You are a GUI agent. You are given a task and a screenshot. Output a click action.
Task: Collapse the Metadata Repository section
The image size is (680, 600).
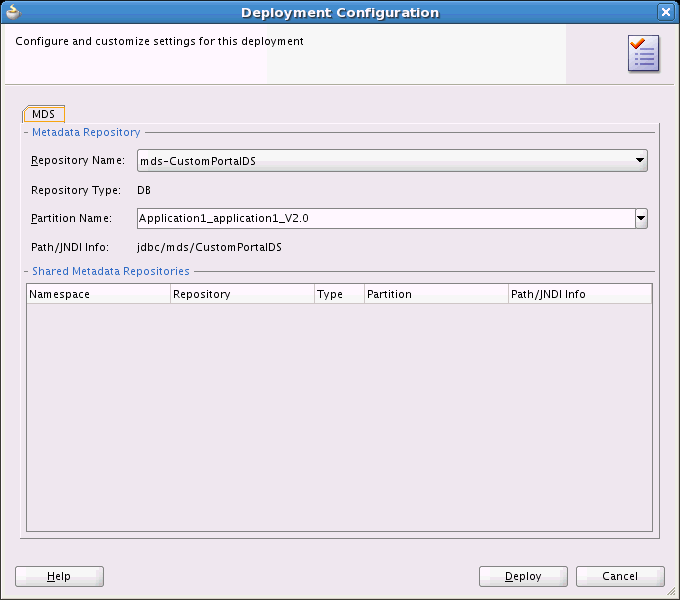[26, 132]
